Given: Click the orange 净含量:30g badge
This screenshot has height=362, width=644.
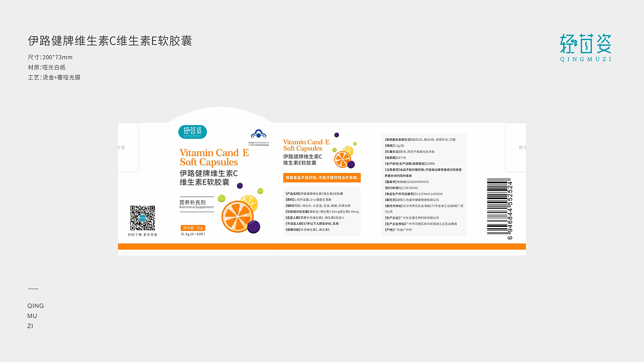Looking at the screenshot, I should [x=193, y=228].
